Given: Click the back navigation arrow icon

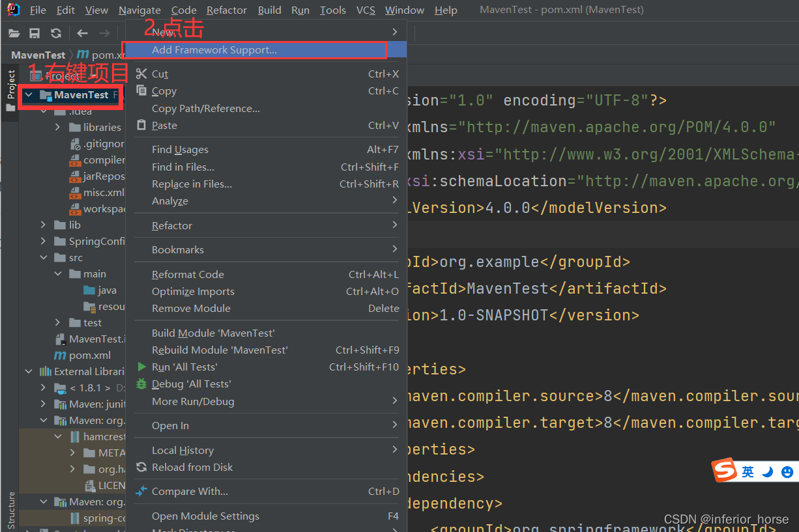Looking at the screenshot, I should tap(83, 31).
